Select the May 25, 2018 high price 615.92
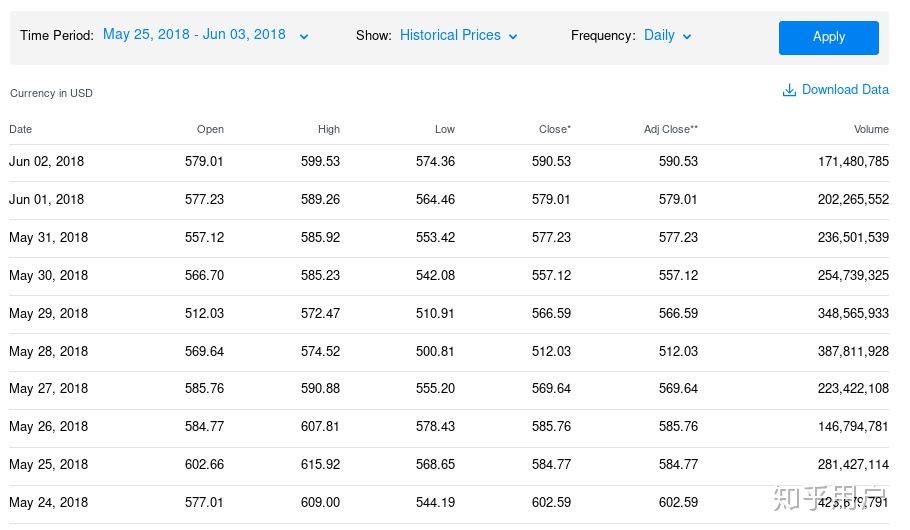The image size is (910, 530). click(x=320, y=464)
